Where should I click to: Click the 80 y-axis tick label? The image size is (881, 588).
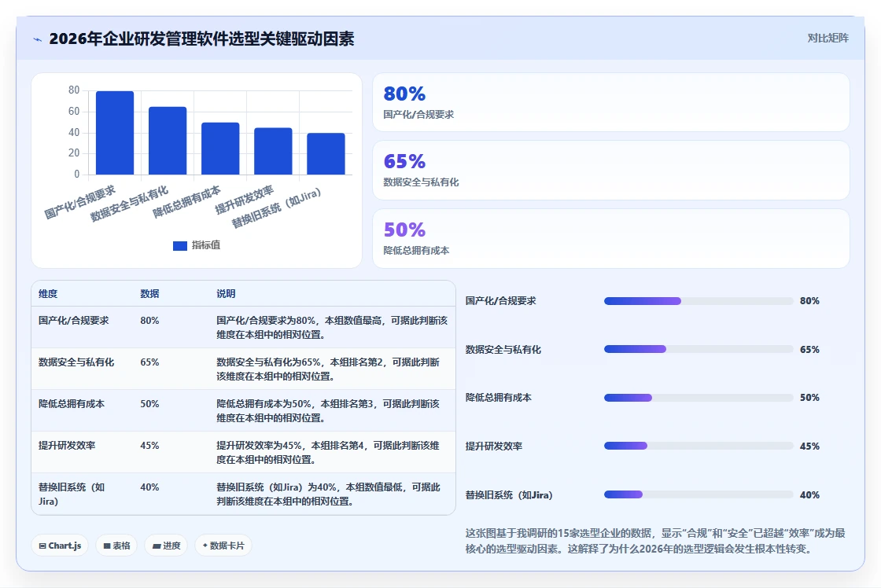point(74,90)
